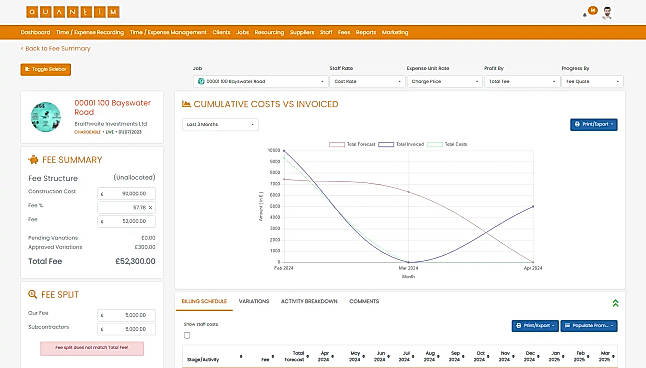This screenshot has width=646, height=368.
Task: Open the Staff Rate dropdown
Action: (x=367, y=82)
